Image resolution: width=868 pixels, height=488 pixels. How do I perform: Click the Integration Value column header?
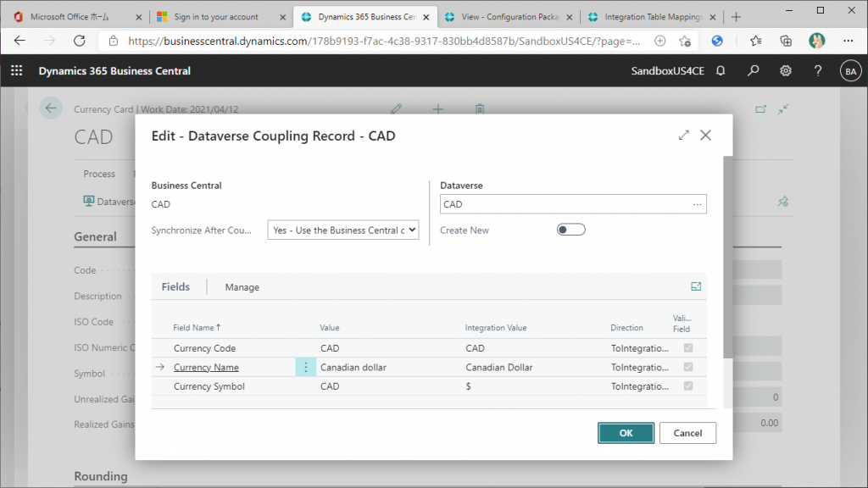tap(496, 328)
